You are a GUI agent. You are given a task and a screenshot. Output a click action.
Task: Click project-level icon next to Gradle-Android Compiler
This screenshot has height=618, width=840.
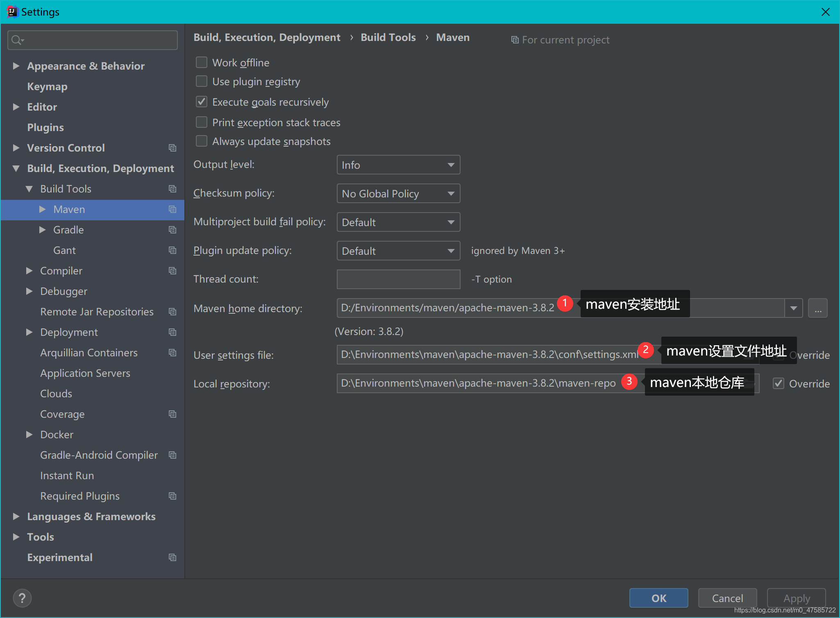[x=173, y=455]
